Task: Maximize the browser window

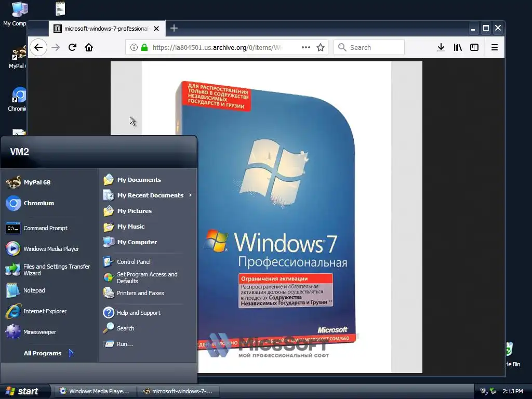Action: pyautogui.click(x=486, y=28)
